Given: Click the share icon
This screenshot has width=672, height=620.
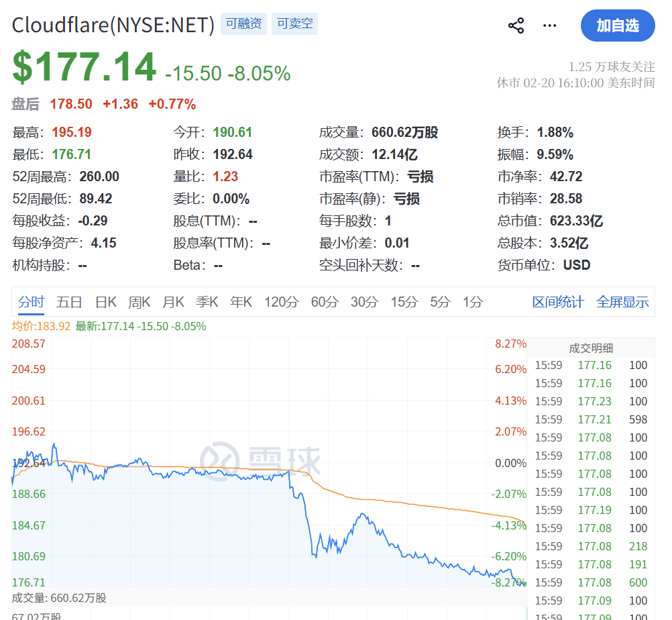Looking at the screenshot, I should 516,26.
